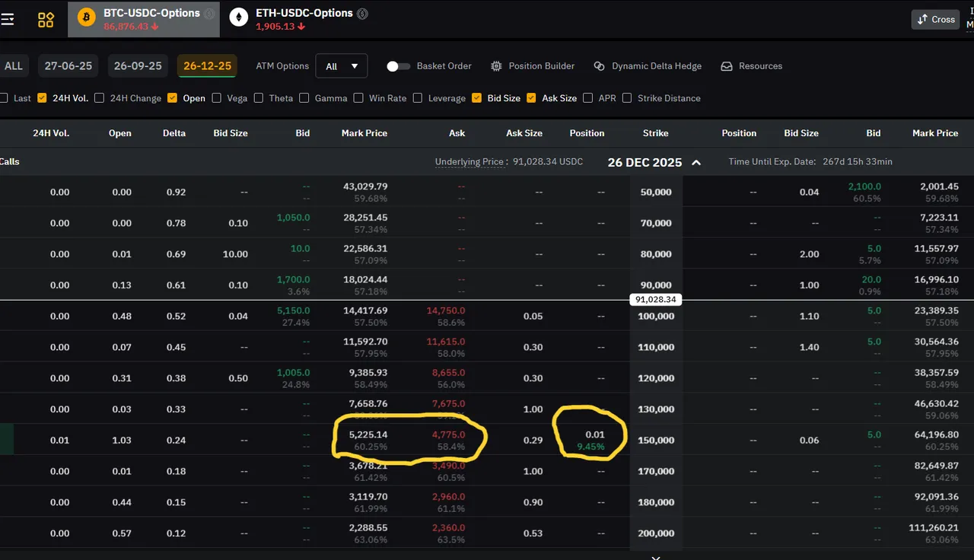Click call ask price 11,615.0
974x560 pixels.
pyautogui.click(x=446, y=342)
